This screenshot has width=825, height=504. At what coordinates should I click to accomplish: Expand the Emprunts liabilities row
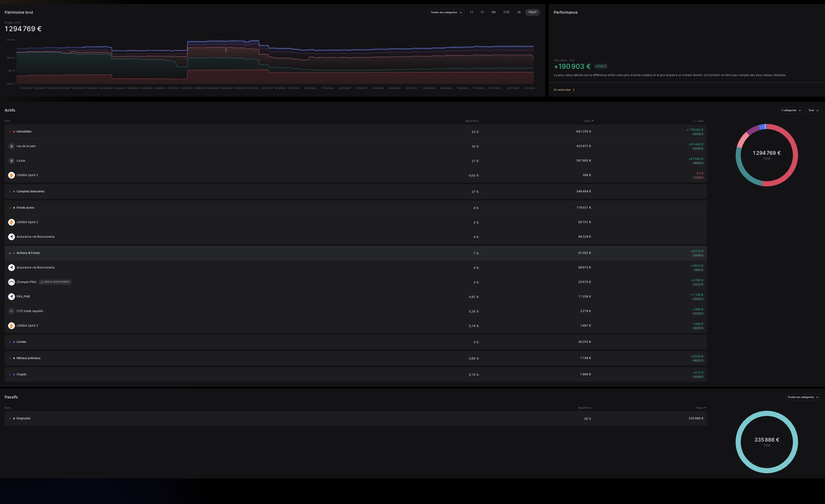pyautogui.click(x=10, y=419)
